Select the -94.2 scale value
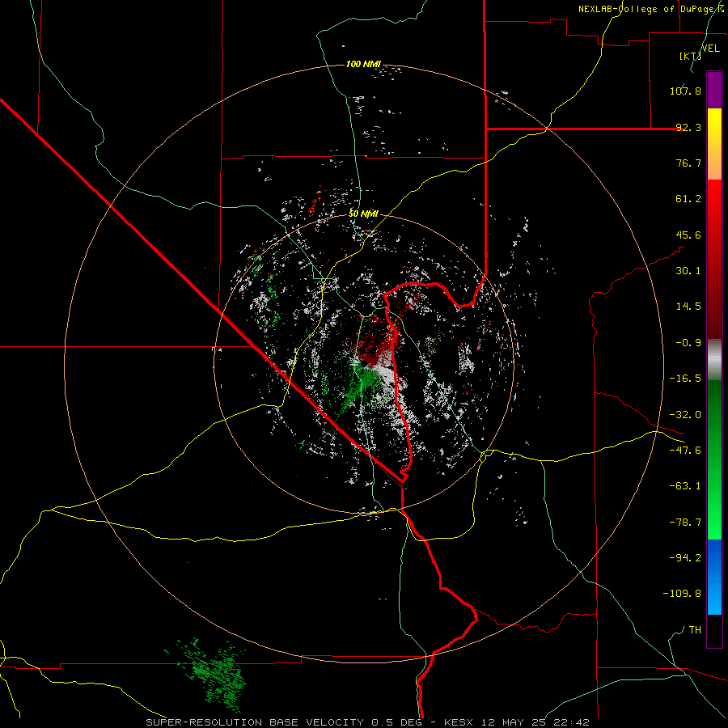 point(685,557)
